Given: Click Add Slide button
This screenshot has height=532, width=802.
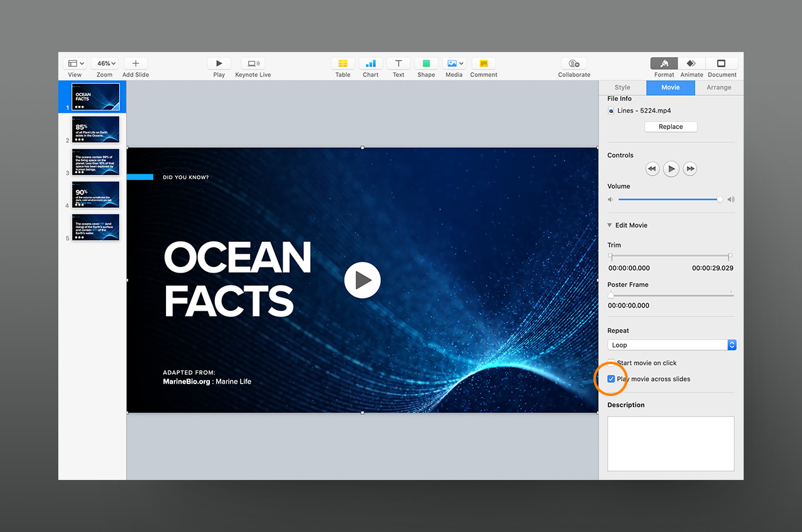Looking at the screenshot, I should [x=135, y=63].
